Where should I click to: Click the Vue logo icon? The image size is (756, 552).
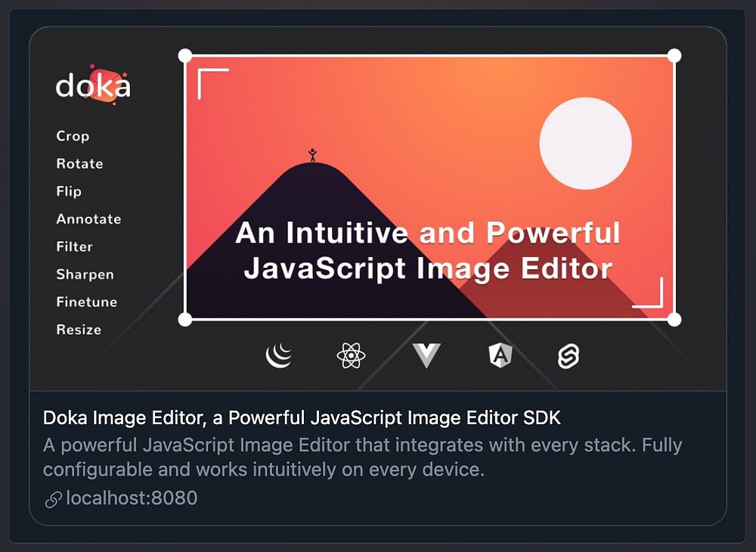coord(426,355)
